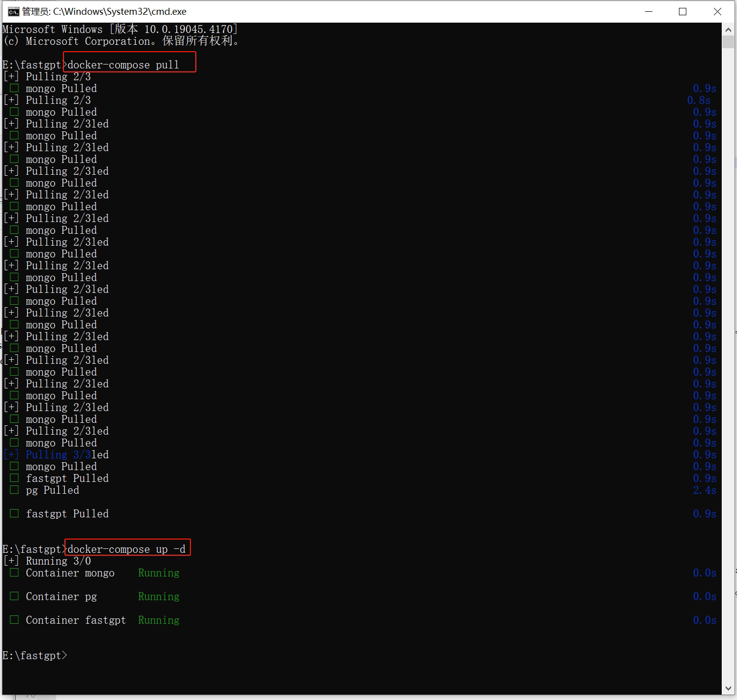Click 'Container pg' text
The height and width of the screenshot is (700, 737).
pos(61,597)
